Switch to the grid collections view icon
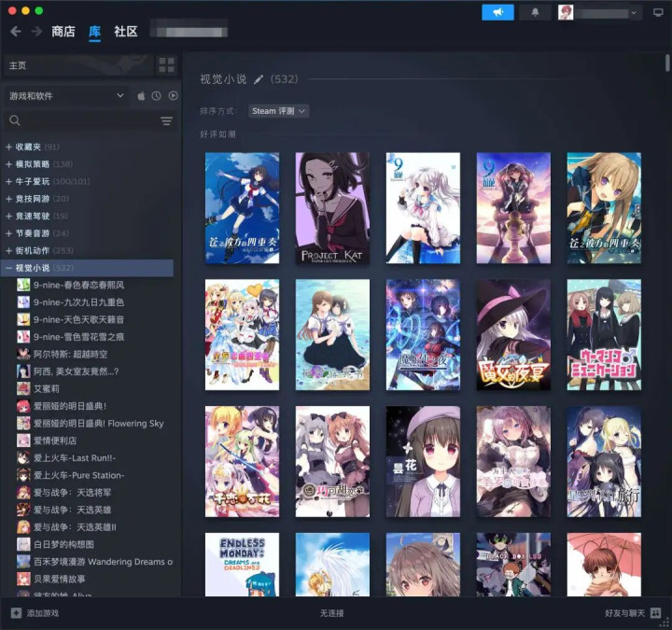Image resolution: width=672 pixels, height=630 pixels. [x=166, y=65]
